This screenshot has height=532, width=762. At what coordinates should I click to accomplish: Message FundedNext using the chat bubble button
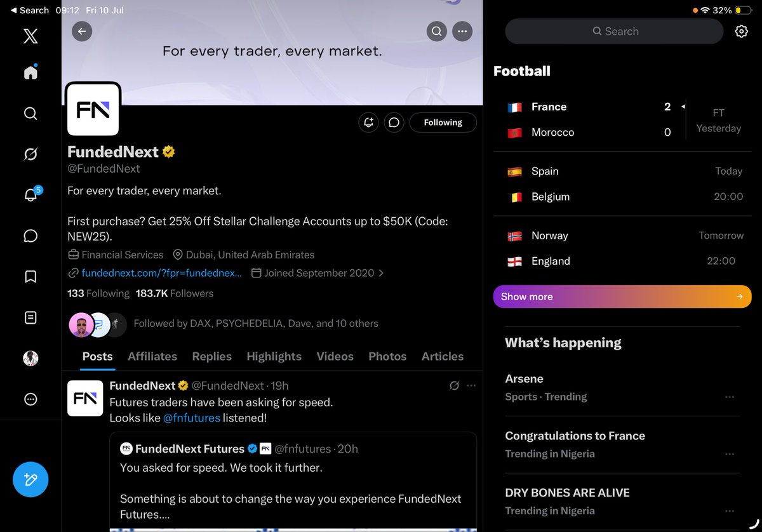(394, 123)
